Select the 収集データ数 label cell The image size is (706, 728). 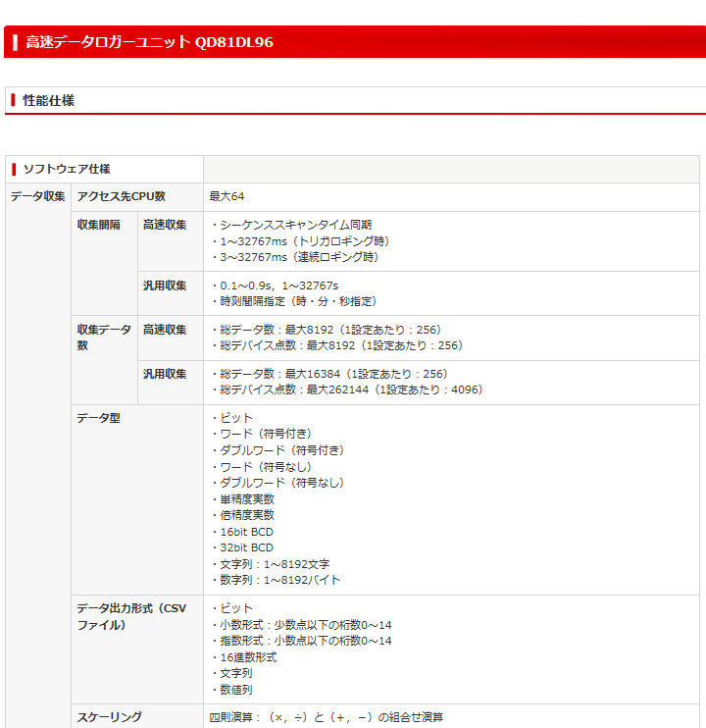coord(104,360)
